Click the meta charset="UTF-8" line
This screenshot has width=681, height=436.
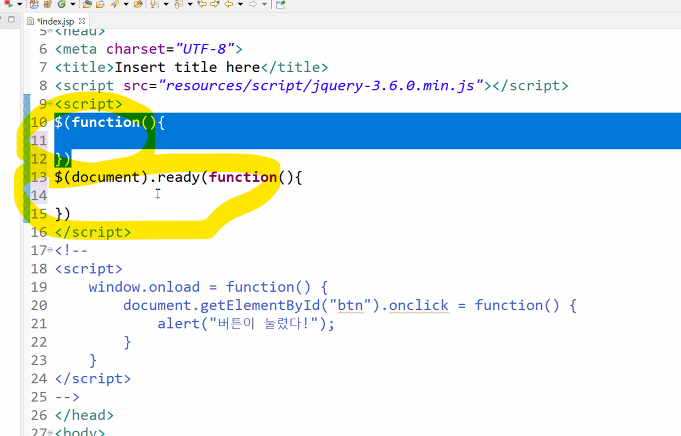(x=149, y=49)
